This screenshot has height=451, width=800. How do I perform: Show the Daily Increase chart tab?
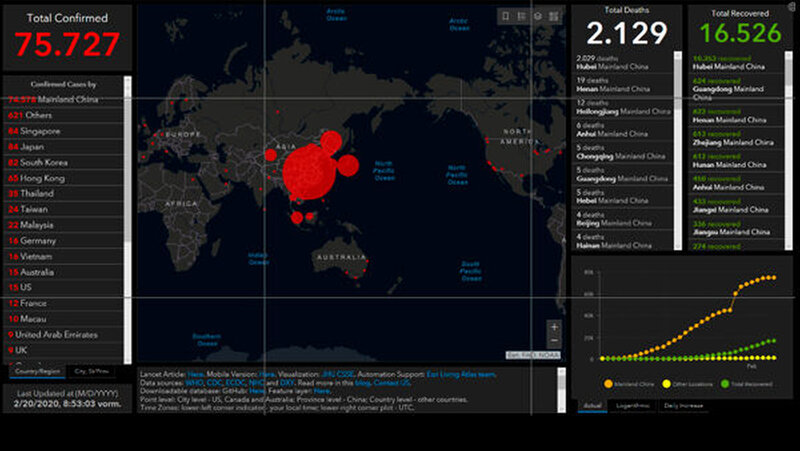[683, 407]
